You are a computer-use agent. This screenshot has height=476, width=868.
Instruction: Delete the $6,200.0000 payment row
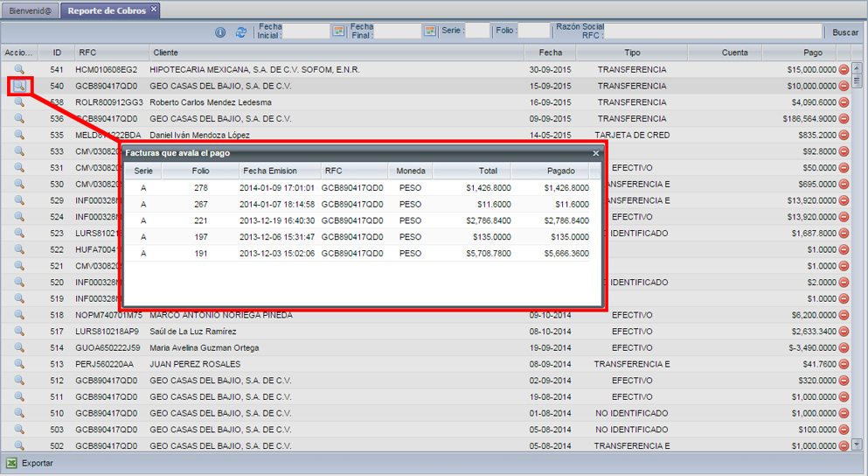[844, 315]
